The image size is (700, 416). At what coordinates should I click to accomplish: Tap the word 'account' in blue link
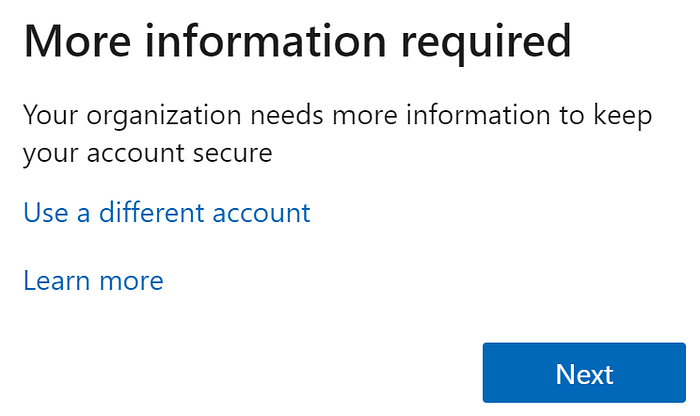[261, 213]
